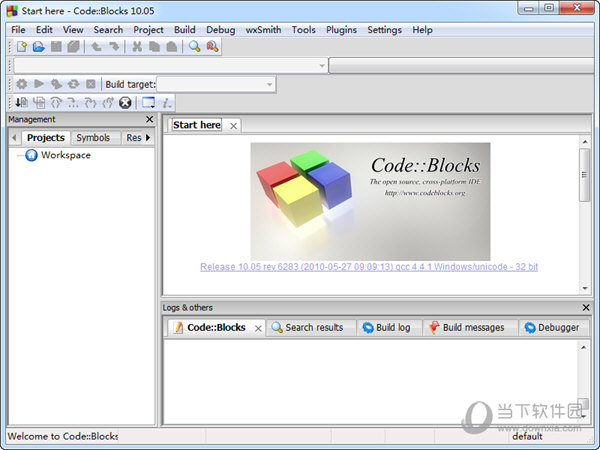Screen dimensions: 600x450
Task: Click the Open file folder icon
Action: (38, 47)
